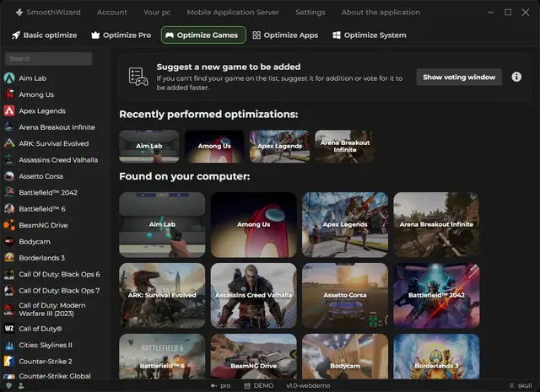Open Mobile Application Server menu
The height and width of the screenshot is (392, 540).
(233, 13)
